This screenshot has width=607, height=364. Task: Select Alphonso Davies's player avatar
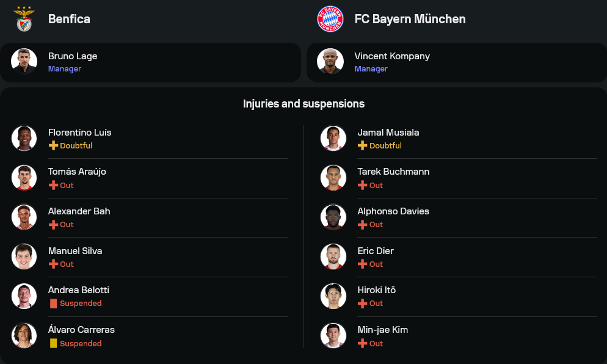coord(333,217)
